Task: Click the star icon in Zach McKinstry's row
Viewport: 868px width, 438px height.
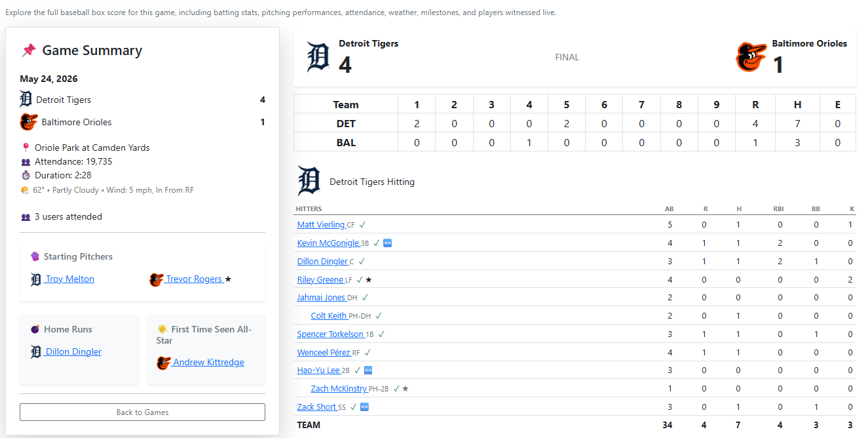Action: 406,389
